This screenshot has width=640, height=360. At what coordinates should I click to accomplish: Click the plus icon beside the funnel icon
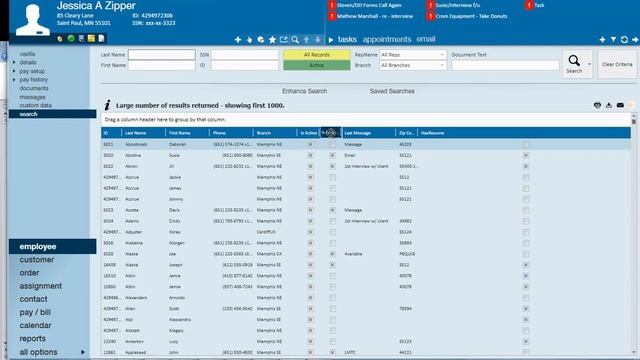602,40
